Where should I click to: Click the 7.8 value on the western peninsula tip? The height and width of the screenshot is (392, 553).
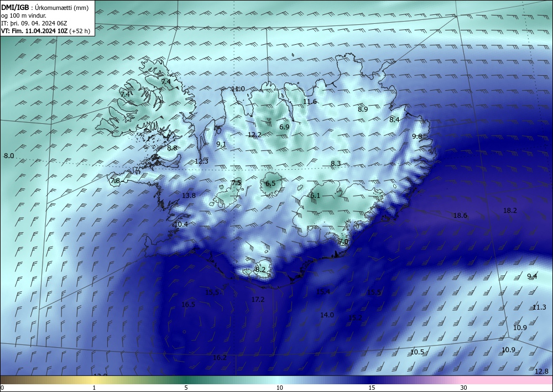(115, 180)
